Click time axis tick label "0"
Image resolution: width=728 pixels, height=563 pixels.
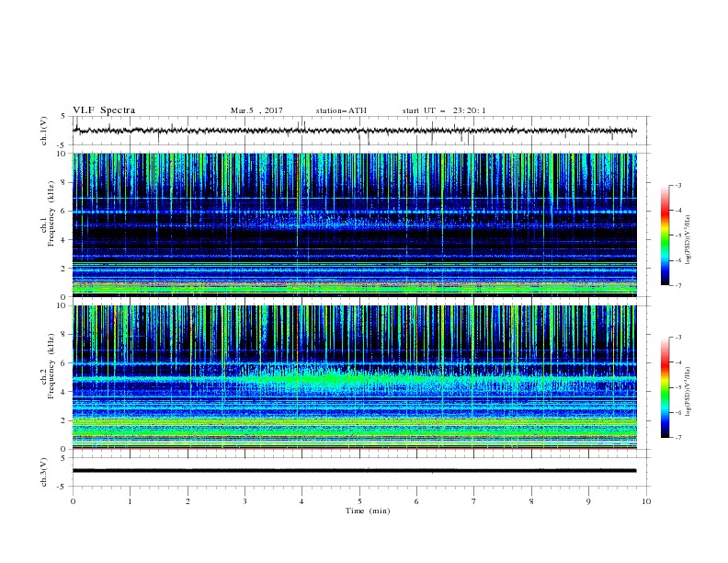[73, 501]
